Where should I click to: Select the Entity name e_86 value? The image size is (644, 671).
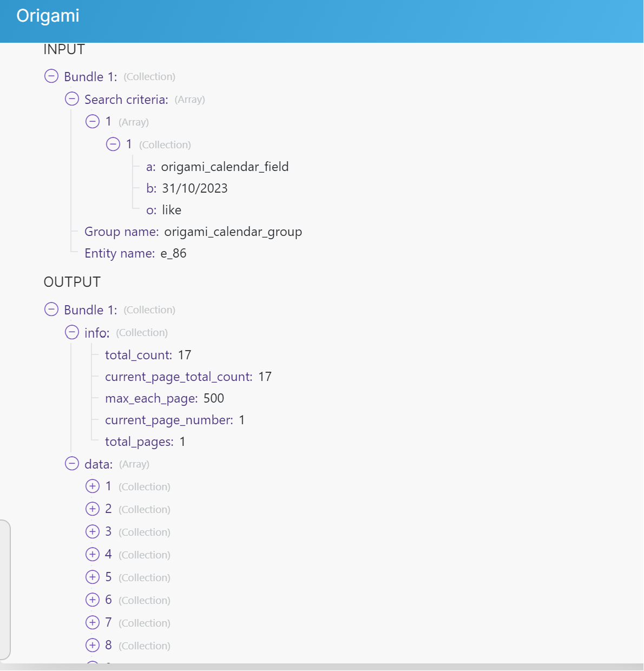pos(173,253)
